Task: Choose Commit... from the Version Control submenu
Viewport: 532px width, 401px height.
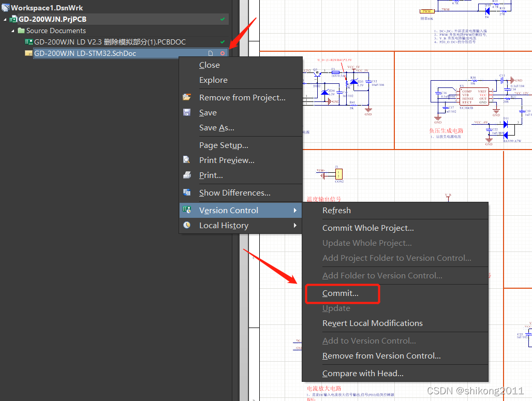Action: pyautogui.click(x=340, y=293)
